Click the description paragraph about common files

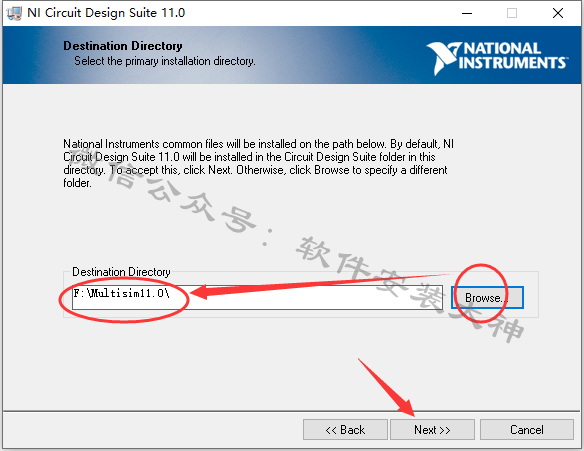[x=258, y=163]
